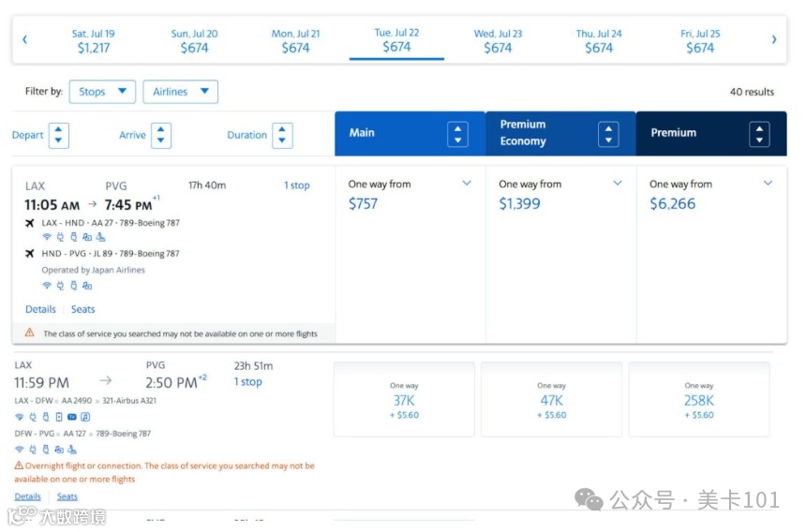This screenshot has height=532, width=806.
Task: Open the Airlines filter dropdown
Action: [181, 92]
